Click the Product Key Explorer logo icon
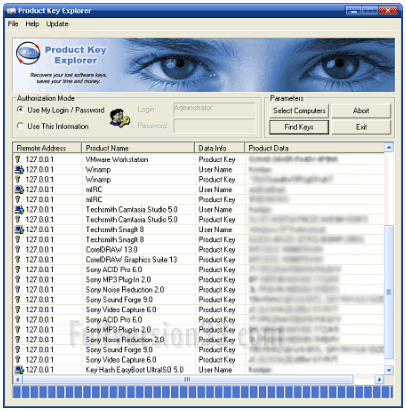The height and width of the screenshot is (411, 406). 28,53
